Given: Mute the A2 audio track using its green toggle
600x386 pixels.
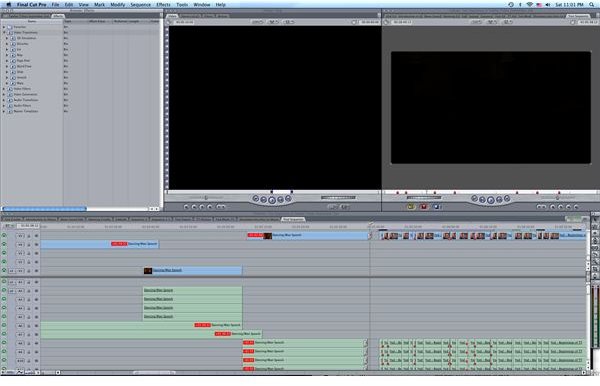Looking at the screenshot, I should coord(4,291).
